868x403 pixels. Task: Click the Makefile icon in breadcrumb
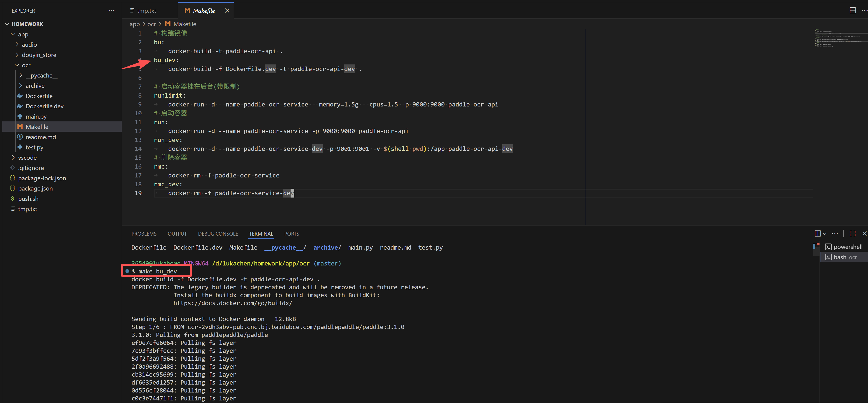(167, 24)
